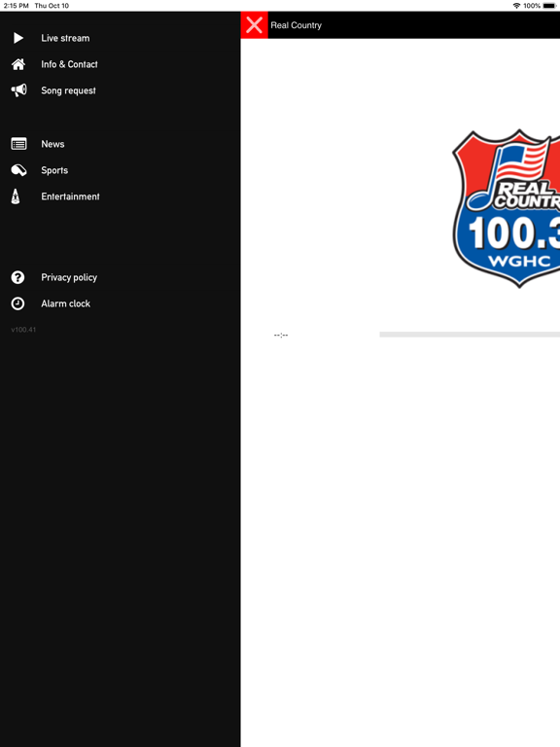
Task: Tap the News list icon
Action: [19, 144]
